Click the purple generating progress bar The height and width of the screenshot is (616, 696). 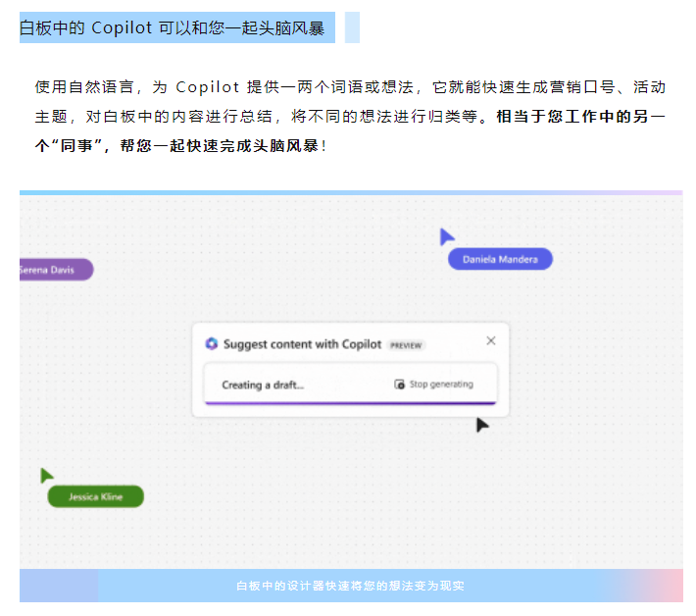click(x=350, y=403)
